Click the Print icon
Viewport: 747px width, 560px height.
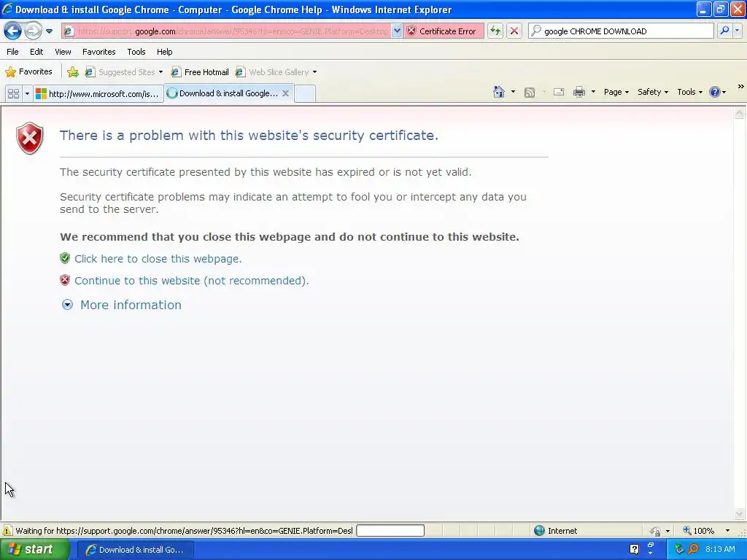tap(578, 92)
